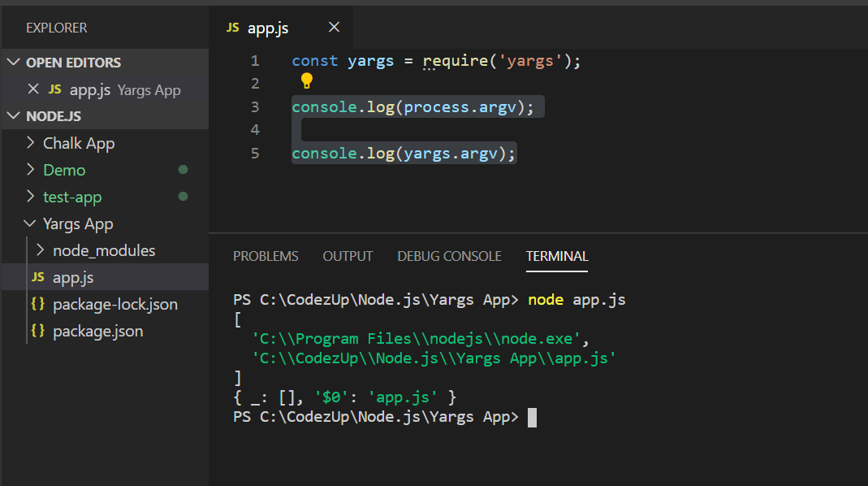Expand the node_modules folder
The width and height of the screenshot is (868, 486).
point(40,250)
